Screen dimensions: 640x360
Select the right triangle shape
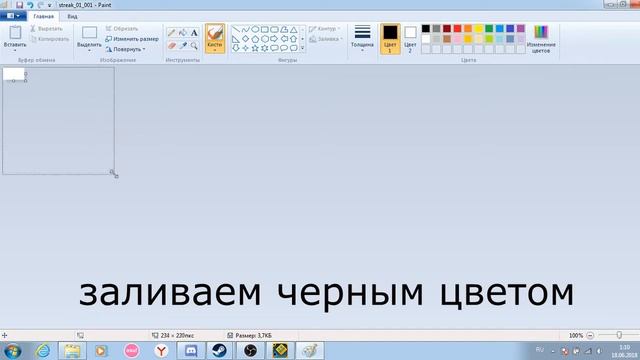[236, 39]
